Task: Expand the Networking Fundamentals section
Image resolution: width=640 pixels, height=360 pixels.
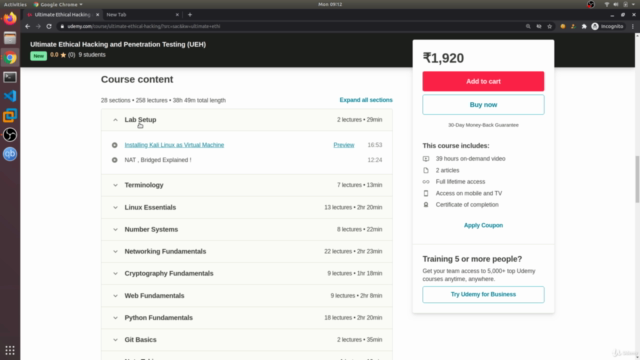Action: (x=247, y=251)
